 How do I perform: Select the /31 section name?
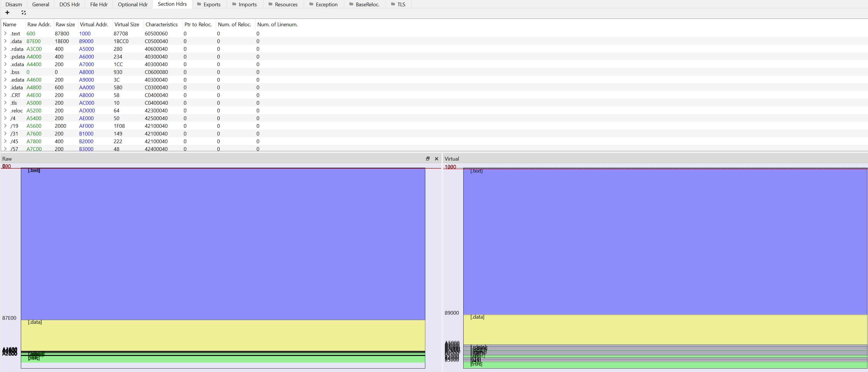tap(14, 134)
